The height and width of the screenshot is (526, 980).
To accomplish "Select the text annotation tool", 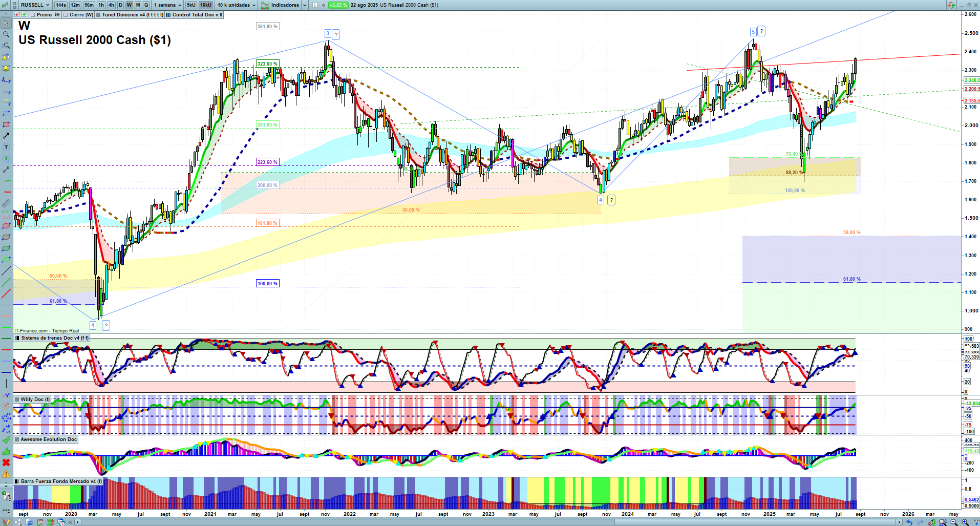I will click(x=6, y=148).
